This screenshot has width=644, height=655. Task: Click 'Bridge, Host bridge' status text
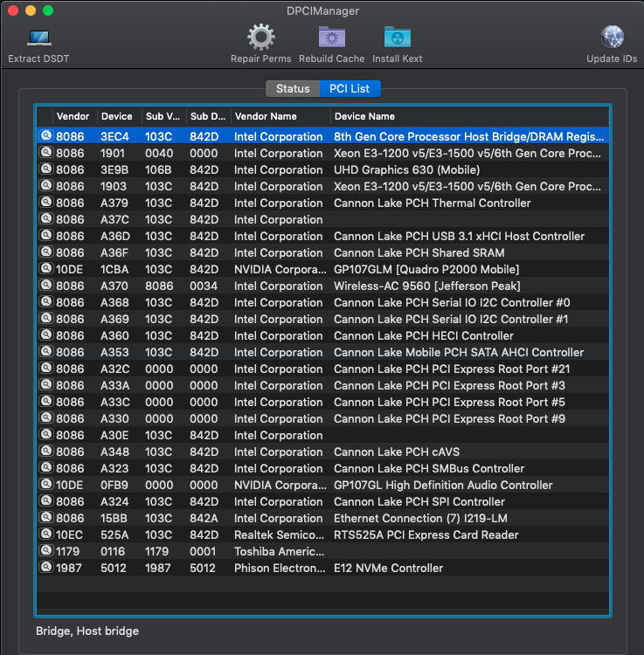pyautogui.click(x=87, y=631)
